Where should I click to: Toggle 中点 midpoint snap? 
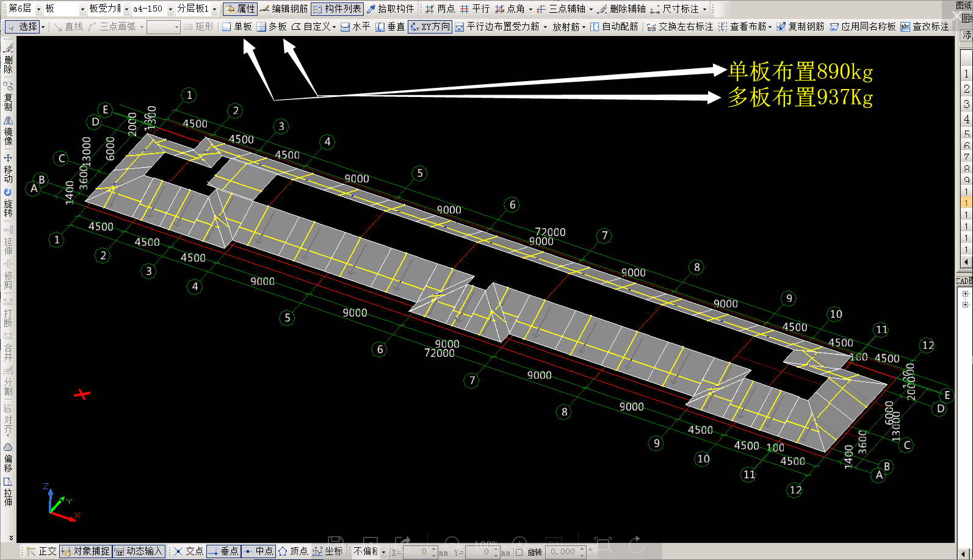click(258, 551)
